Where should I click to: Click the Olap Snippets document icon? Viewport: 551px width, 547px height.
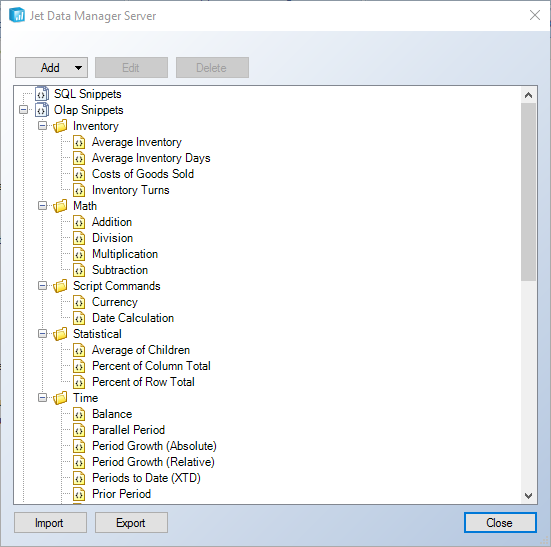coord(42,110)
